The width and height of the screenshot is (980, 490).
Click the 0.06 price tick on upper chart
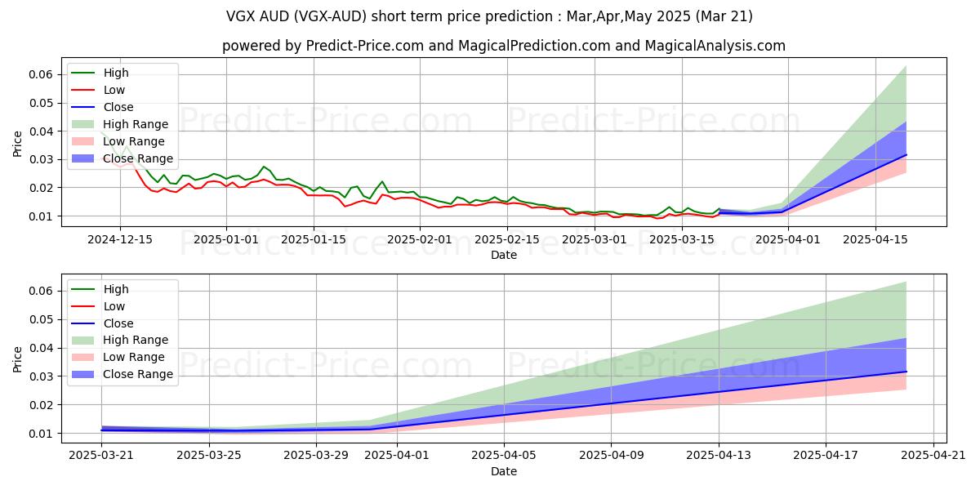click(41, 74)
